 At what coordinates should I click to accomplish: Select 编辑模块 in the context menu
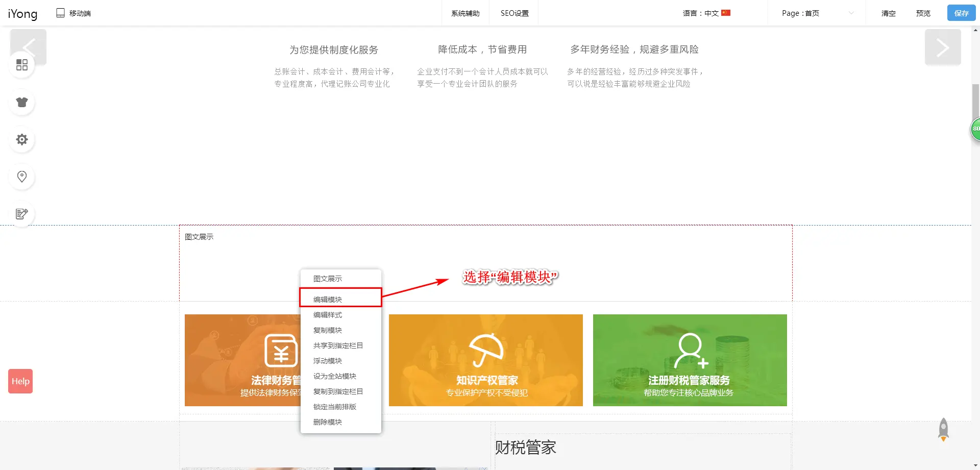pos(328,300)
